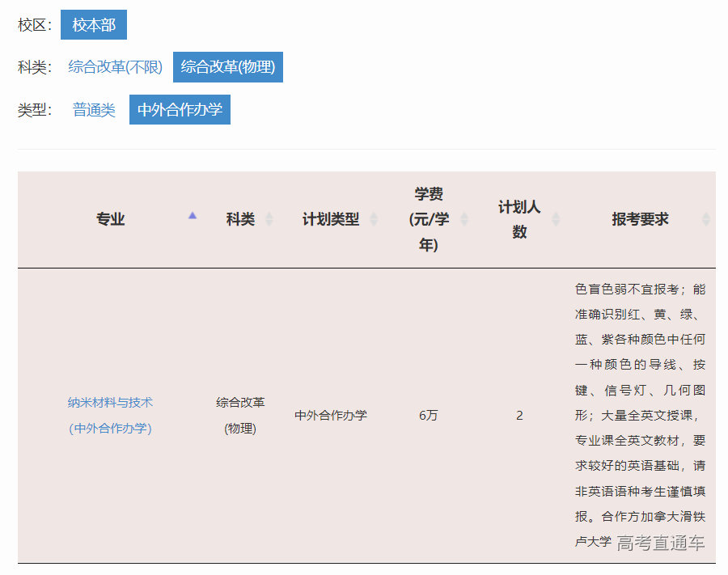Viewport: 728px width, 575px height.
Task: Click the 报考要求 requirement paragraph text
Action: 638,404
